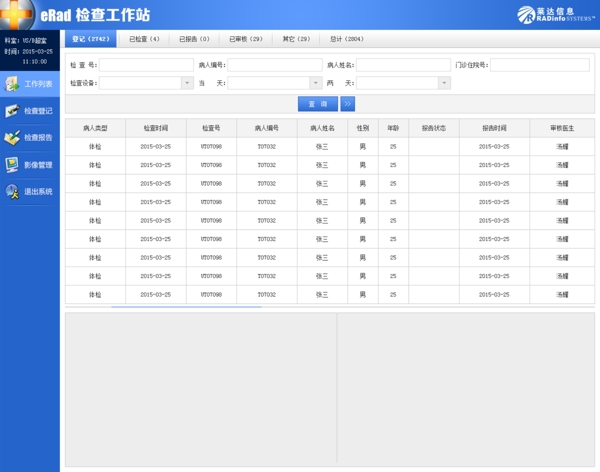Click the double-chevron expand button beside 查询

coord(347,104)
